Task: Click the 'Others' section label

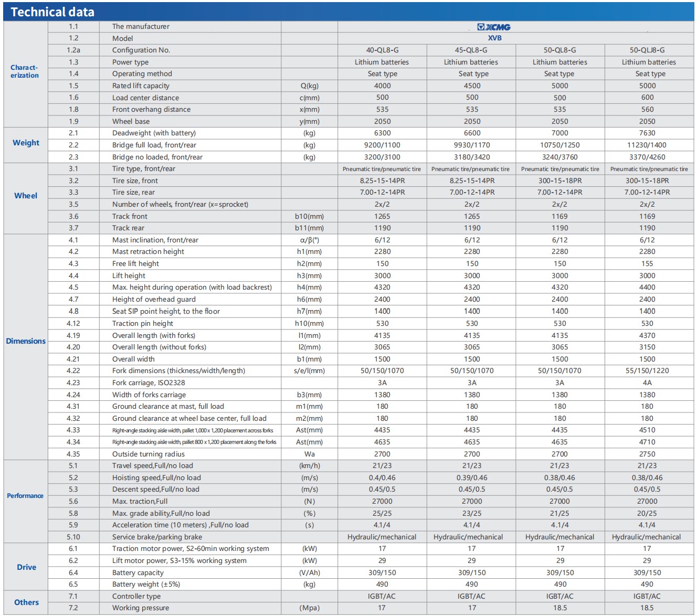Action: [26, 602]
